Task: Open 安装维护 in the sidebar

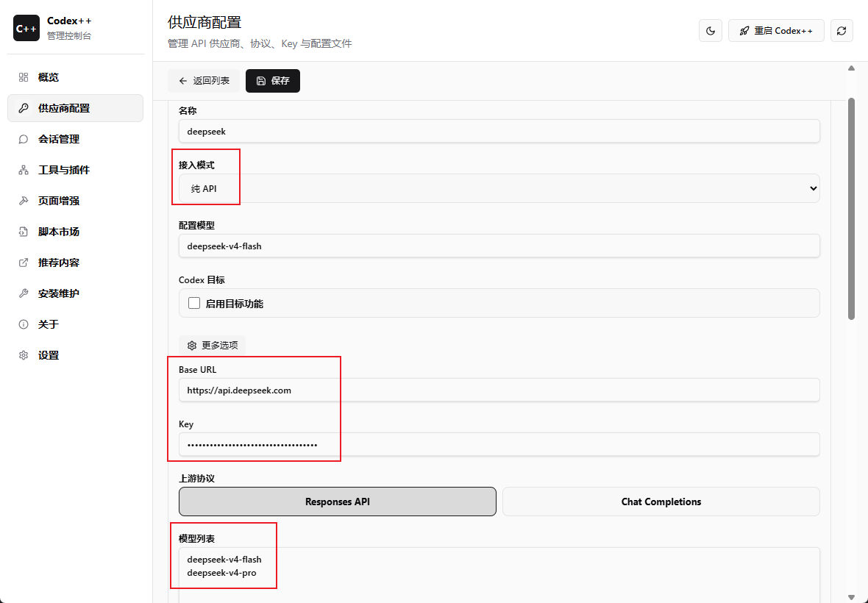Action: 75,293
